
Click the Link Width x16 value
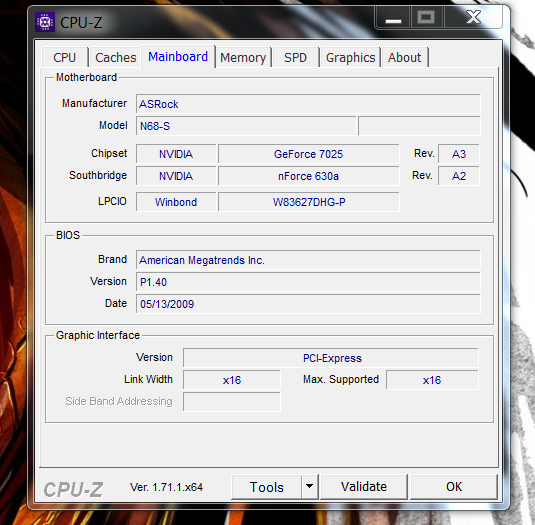[x=232, y=380]
